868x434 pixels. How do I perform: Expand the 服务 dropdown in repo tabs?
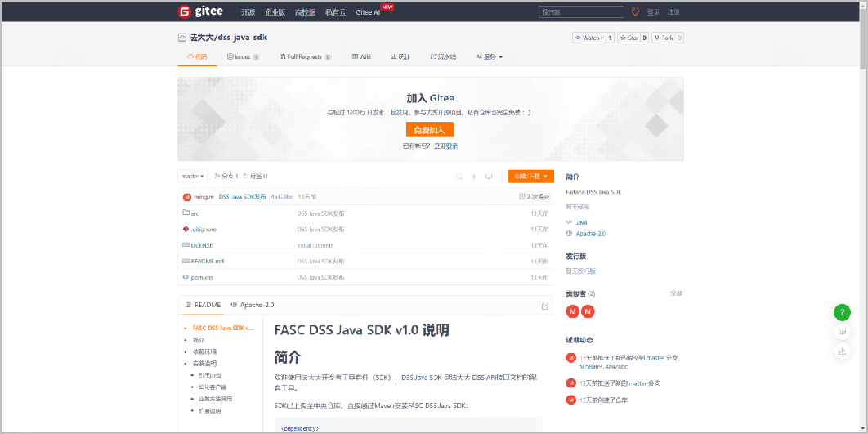tap(489, 56)
